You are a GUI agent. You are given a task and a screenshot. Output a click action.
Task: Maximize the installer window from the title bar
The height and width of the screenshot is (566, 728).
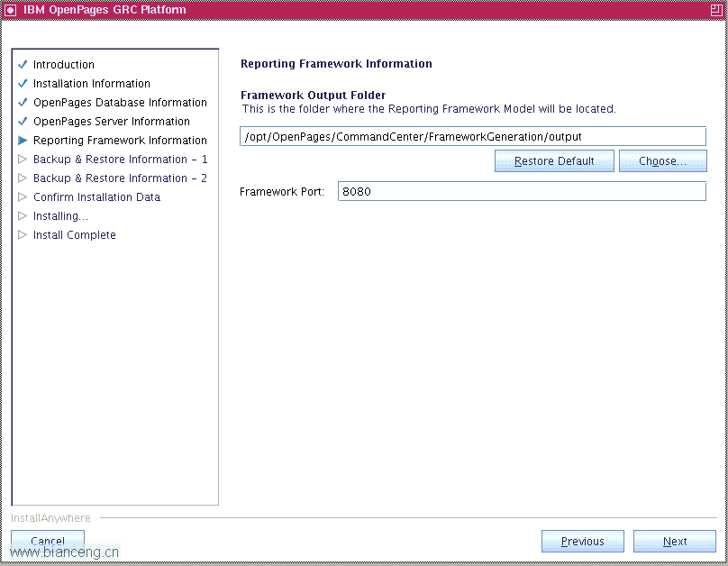point(716,10)
